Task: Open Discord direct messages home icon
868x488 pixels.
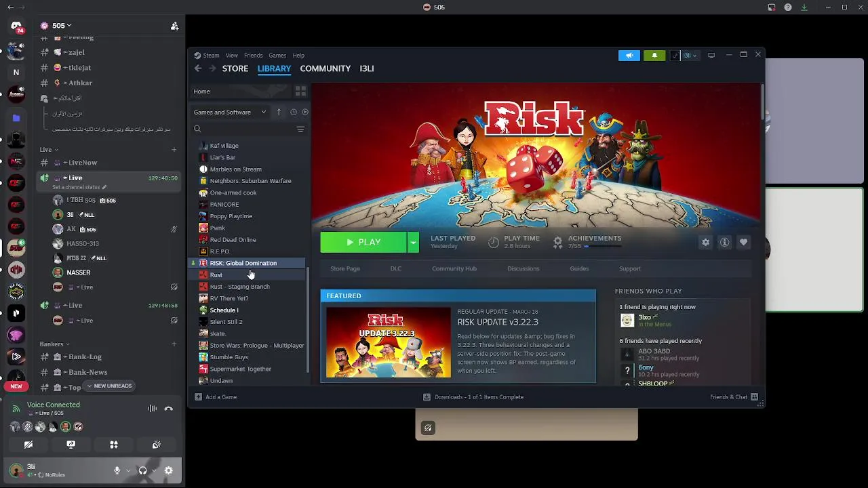Action: coord(16,26)
